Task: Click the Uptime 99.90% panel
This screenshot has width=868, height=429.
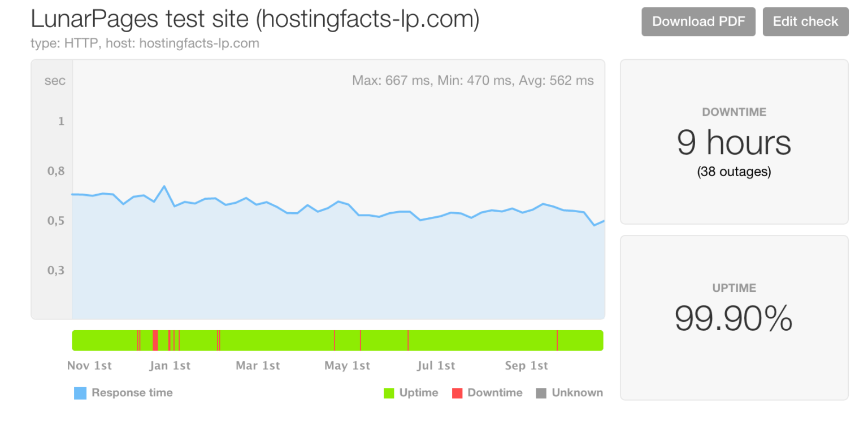Action: pos(734,318)
